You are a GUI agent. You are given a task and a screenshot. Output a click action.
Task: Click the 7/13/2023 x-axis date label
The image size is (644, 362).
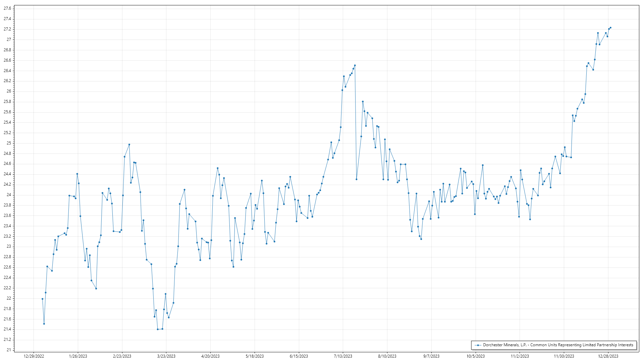343,356
